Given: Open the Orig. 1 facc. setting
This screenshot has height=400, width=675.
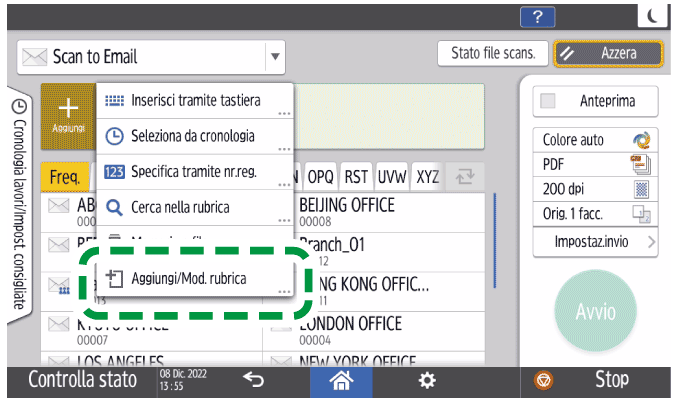Looking at the screenshot, I should point(595,214).
